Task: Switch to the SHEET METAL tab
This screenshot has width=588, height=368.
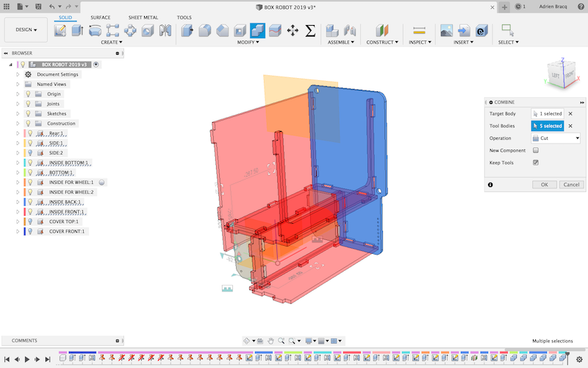Action: coord(143,17)
